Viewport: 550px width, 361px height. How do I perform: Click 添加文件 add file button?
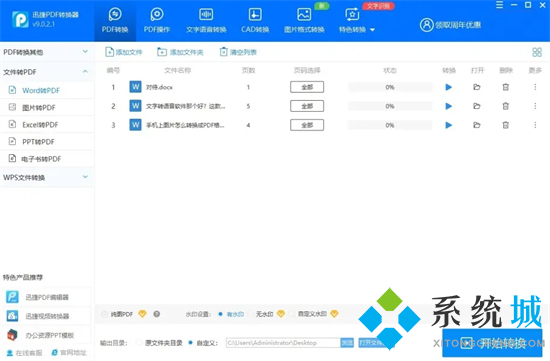123,52
